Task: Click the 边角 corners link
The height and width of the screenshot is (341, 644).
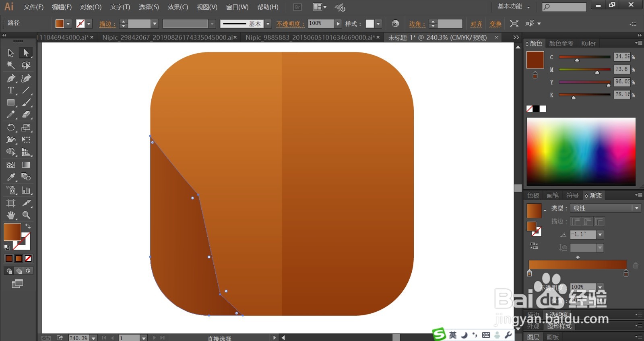Action: pos(417,24)
